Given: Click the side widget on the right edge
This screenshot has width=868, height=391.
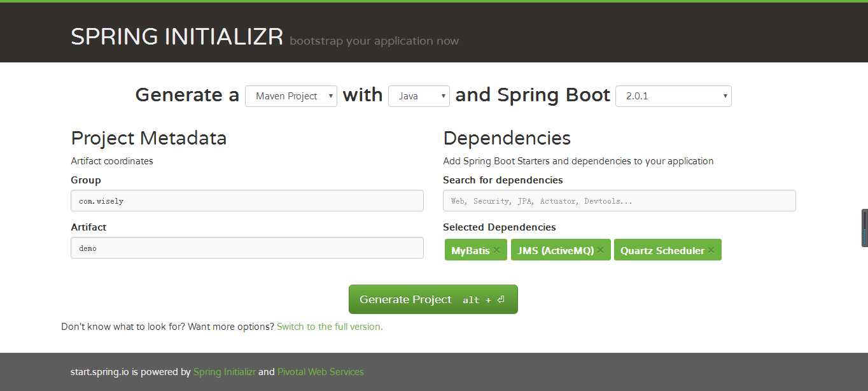Looking at the screenshot, I should point(865,228).
